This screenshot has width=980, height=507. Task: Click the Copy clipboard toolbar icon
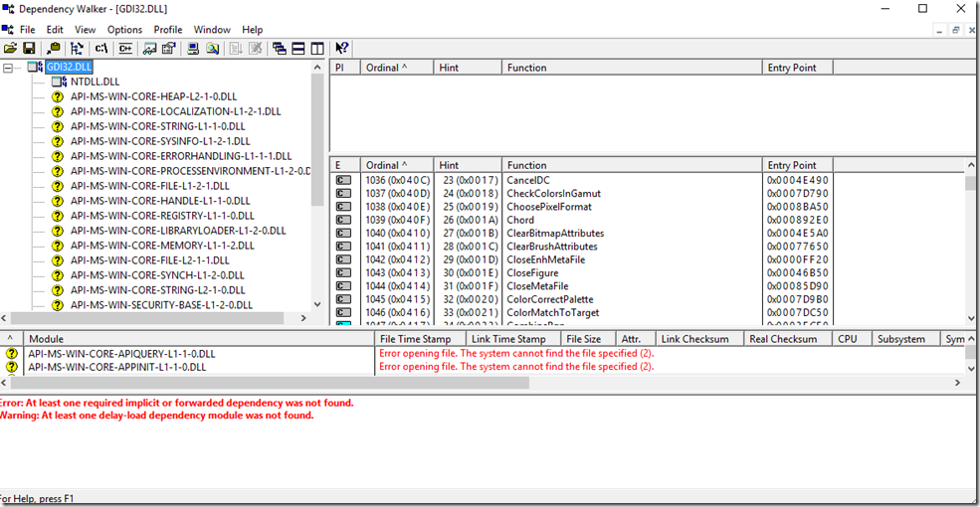[x=54, y=48]
